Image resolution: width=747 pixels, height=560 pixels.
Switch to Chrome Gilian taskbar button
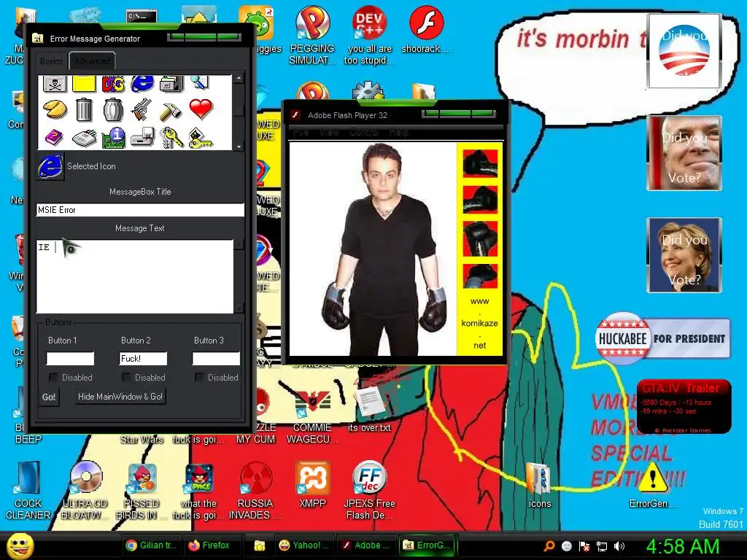[152, 545]
